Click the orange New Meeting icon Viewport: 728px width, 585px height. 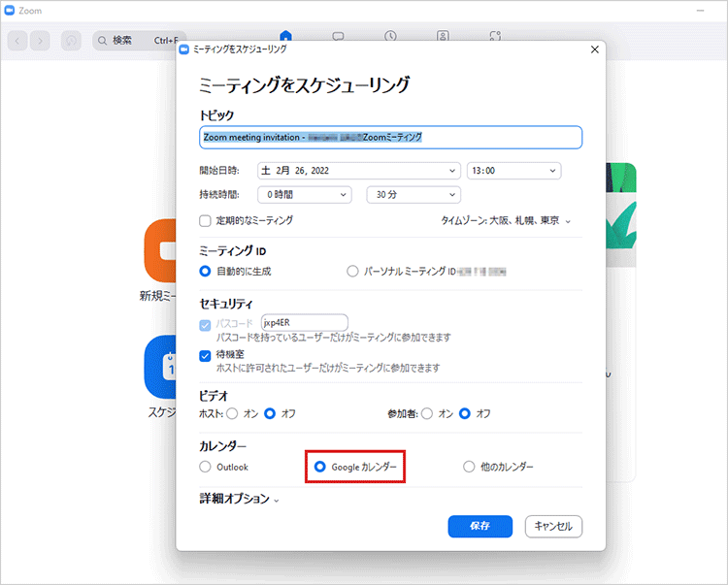pyautogui.click(x=160, y=250)
